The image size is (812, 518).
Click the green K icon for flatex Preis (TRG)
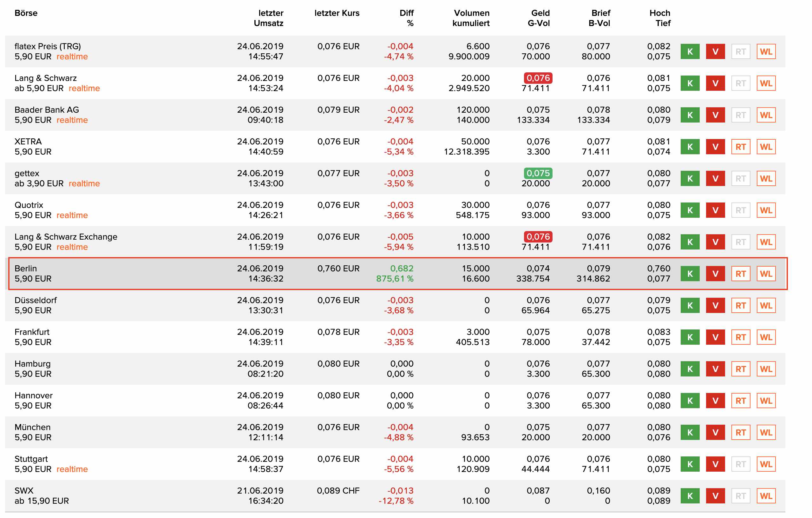[690, 51]
